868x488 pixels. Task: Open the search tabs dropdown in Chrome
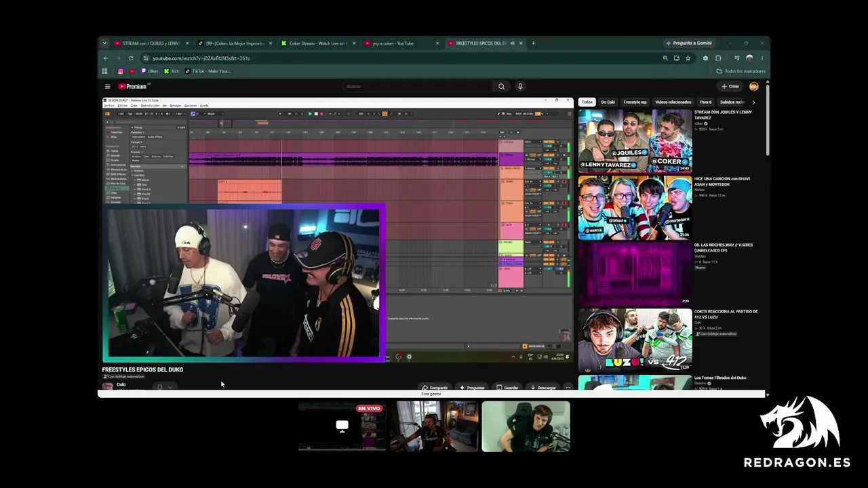104,43
